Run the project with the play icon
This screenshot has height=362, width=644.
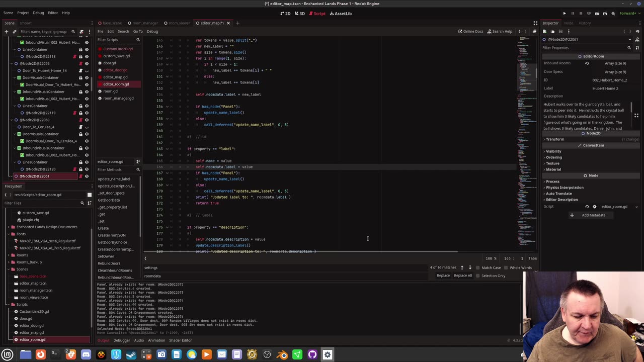(x=565, y=14)
